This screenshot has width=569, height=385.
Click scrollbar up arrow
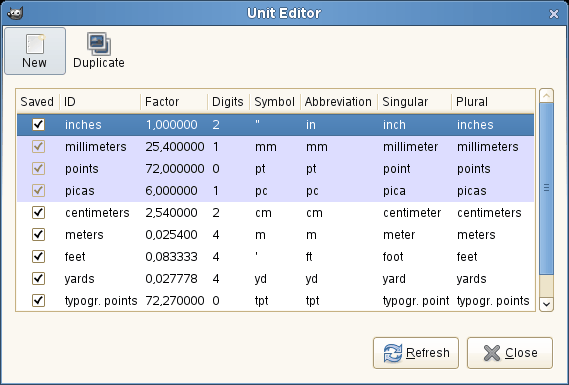(547, 96)
